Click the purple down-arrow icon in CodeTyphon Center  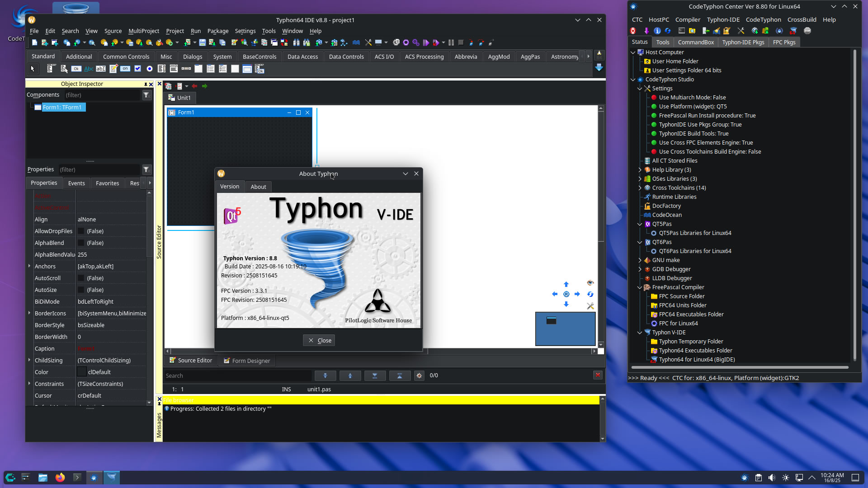click(x=646, y=31)
